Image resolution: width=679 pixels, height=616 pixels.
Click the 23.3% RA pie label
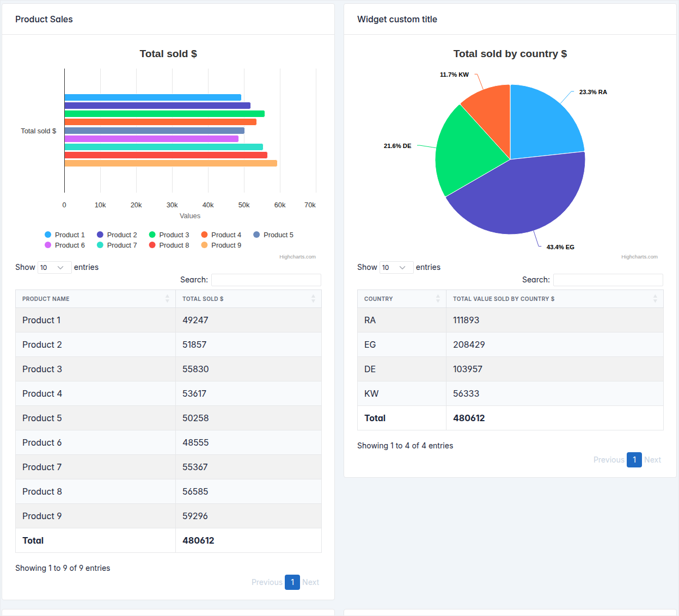pos(593,92)
